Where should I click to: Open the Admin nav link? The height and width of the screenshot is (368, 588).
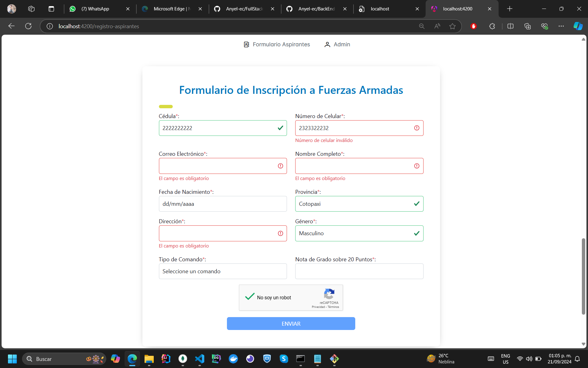(x=337, y=44)
